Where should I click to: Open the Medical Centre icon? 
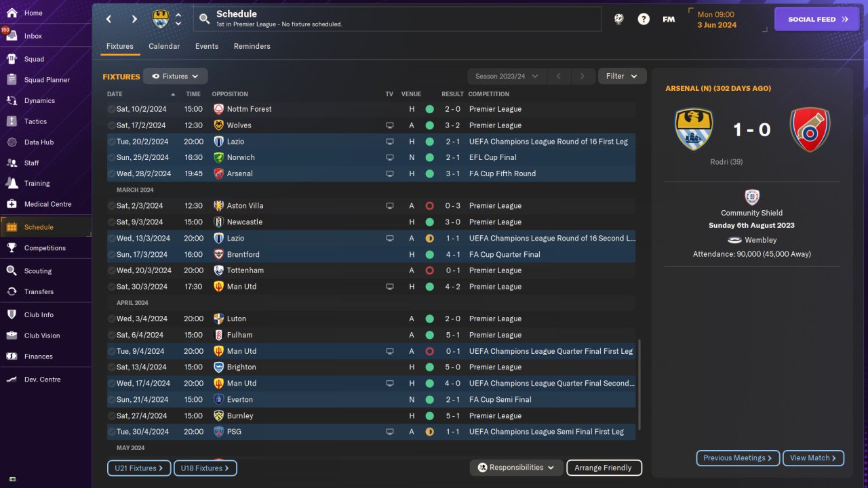pyautogui.click(x=12, y=204)
